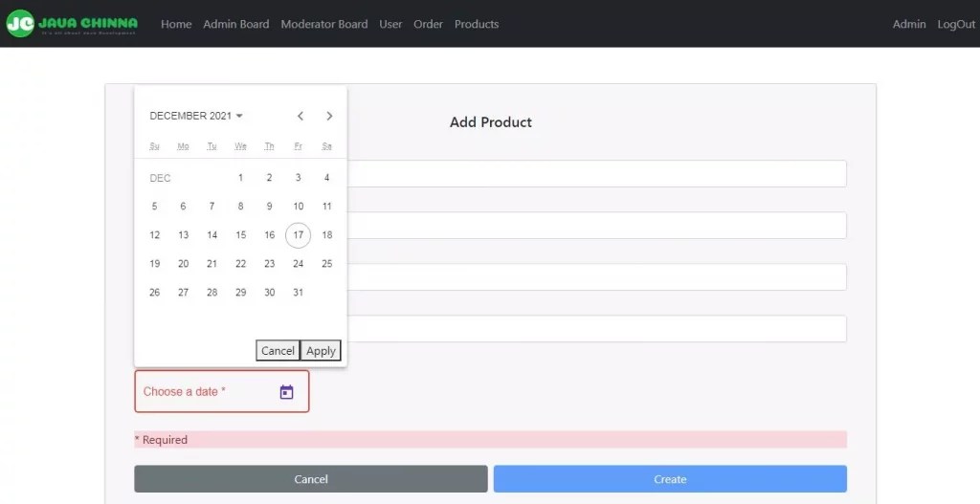Viewport: 980px width, 504px height.
Task: Select December 10 in calendar
Action: click(x=299, y=207)
